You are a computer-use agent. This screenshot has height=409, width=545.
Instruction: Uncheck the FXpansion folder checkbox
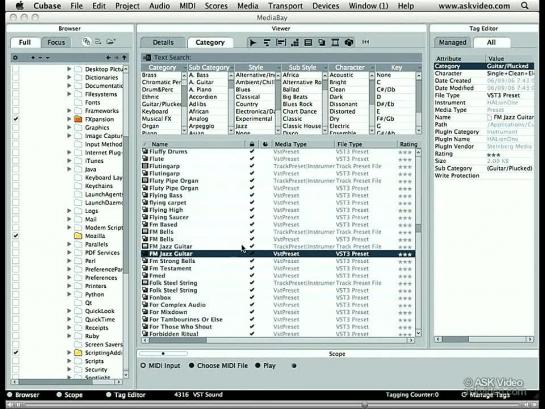(16, 119)
